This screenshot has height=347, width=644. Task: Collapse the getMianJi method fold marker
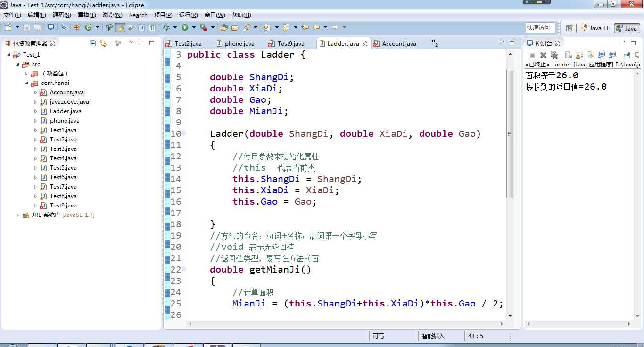(x=184, y=270)
